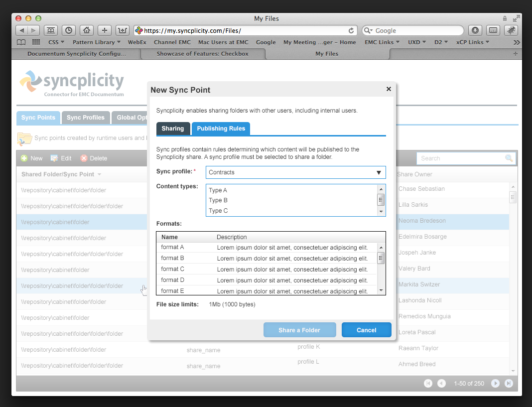The width and height of the screenshot is (532, 407).
Task: Open bookmarks book icon in bookmarks bar
Action: tap(21, 42)
